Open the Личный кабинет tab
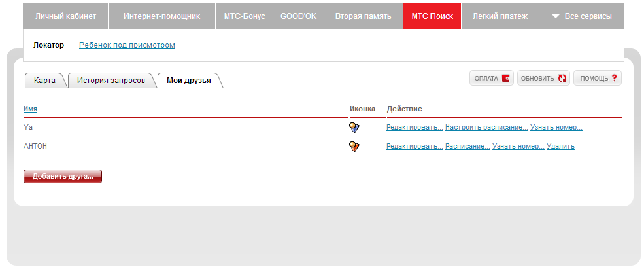This screenshot has width=644, height=269. click(66, 16)
